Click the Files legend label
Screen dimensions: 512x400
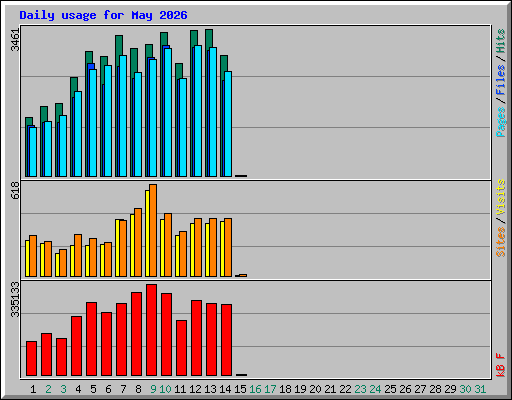[500, 80]
